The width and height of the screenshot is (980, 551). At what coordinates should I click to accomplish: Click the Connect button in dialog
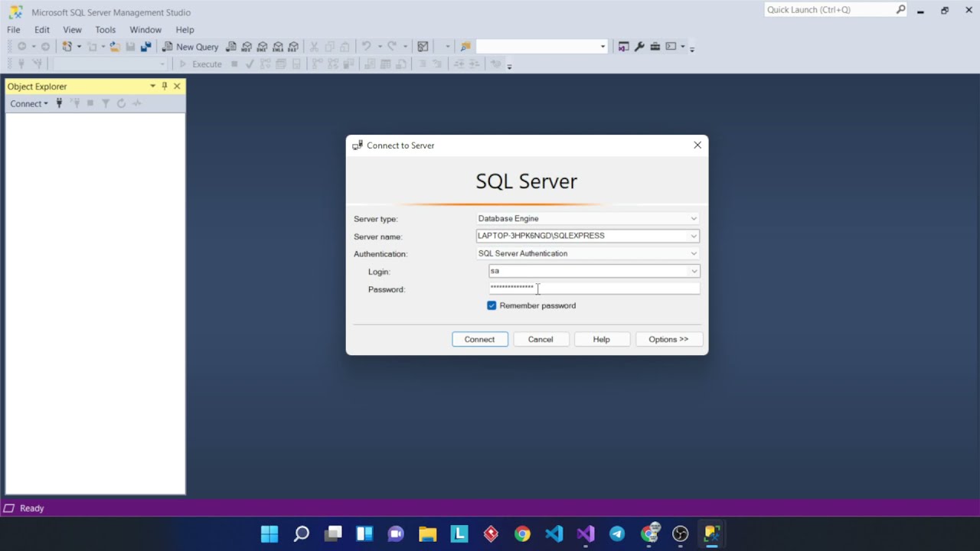pos(480,339)
